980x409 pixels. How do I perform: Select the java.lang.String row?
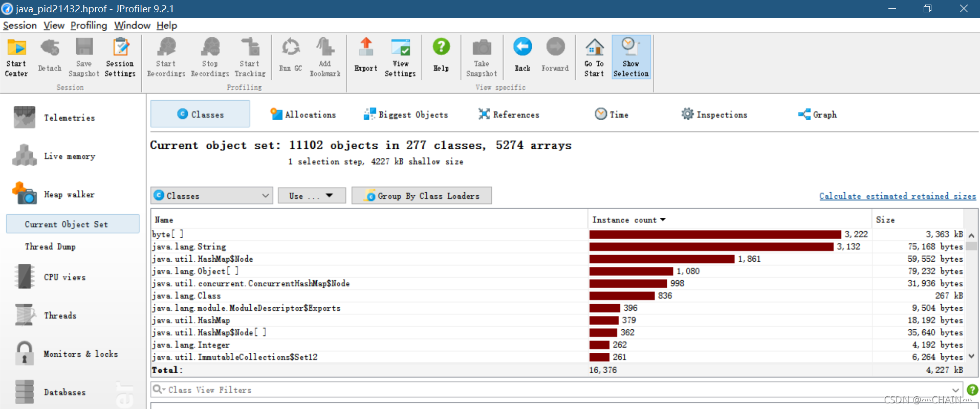click(558, 246)
